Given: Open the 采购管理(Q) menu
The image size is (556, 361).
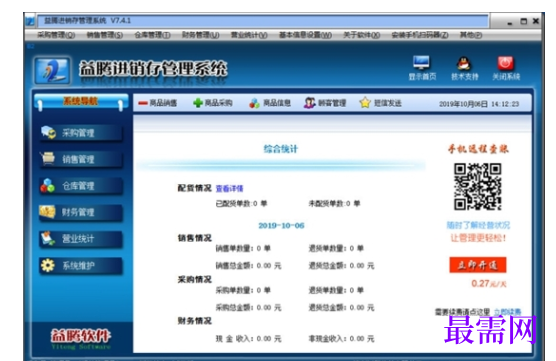Looking at the screenshot, I should [x=56, y=35].
